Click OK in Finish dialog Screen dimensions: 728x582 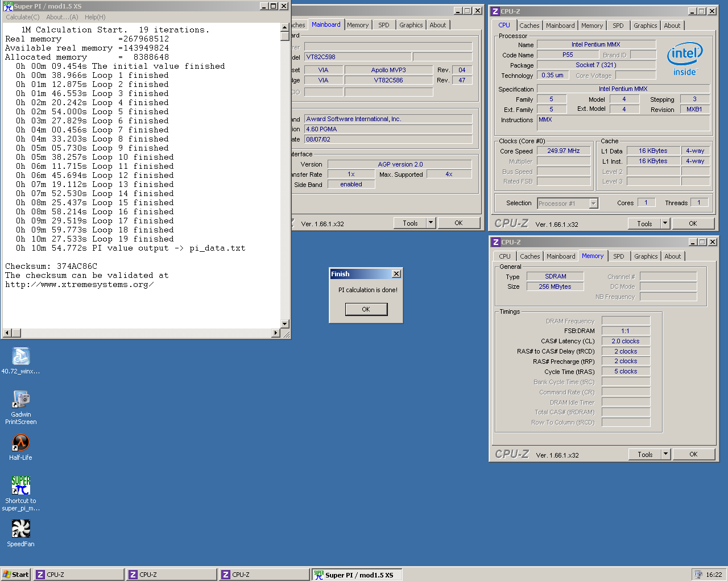pos(366,309)
